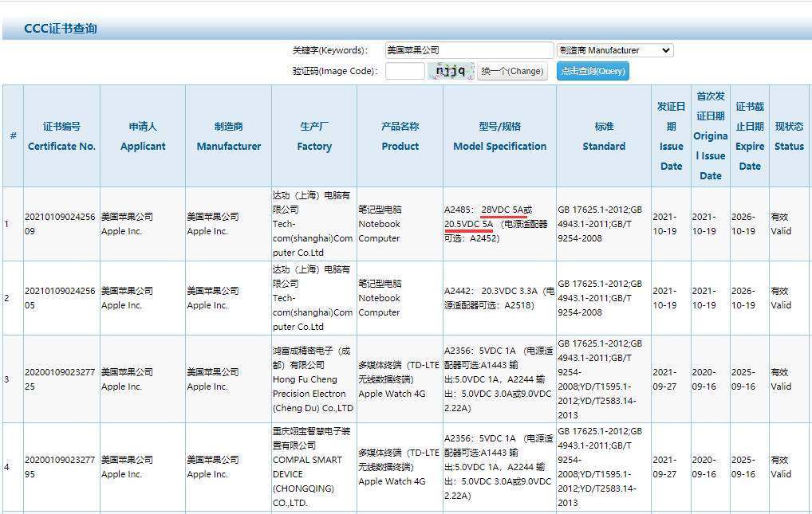Click Apple Watch 4G product in row 3
Image resolution: width=812 pixels, height=514 pixels.
399,379
